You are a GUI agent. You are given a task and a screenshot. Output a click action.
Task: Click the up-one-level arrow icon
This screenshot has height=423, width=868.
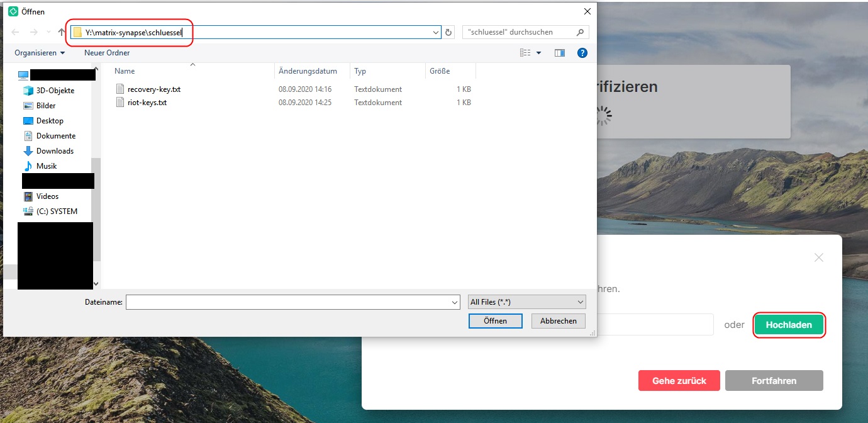click(x=62, y=32)
